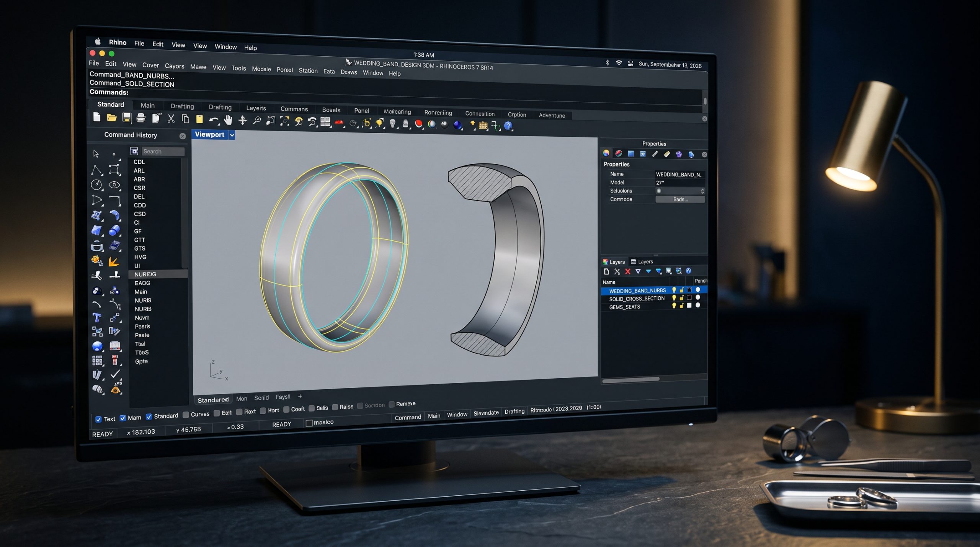Toggle the Text checkbox
Screen dimensions: 980x547
(98, 419)
